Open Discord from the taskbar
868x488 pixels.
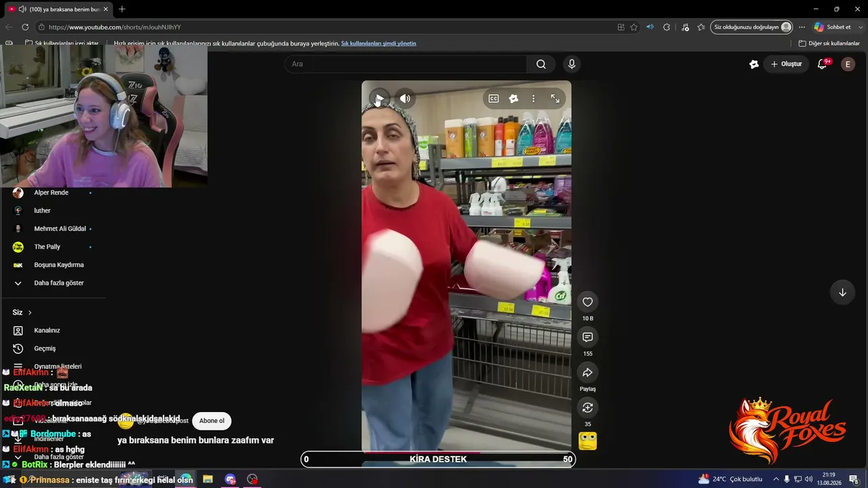pyautogui.click(x=230, y=479)
